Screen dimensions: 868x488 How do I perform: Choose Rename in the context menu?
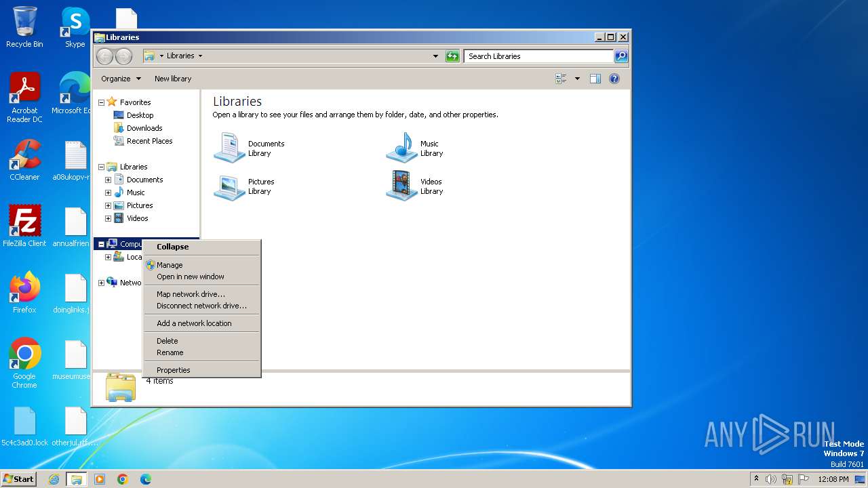tap(202, 352)
